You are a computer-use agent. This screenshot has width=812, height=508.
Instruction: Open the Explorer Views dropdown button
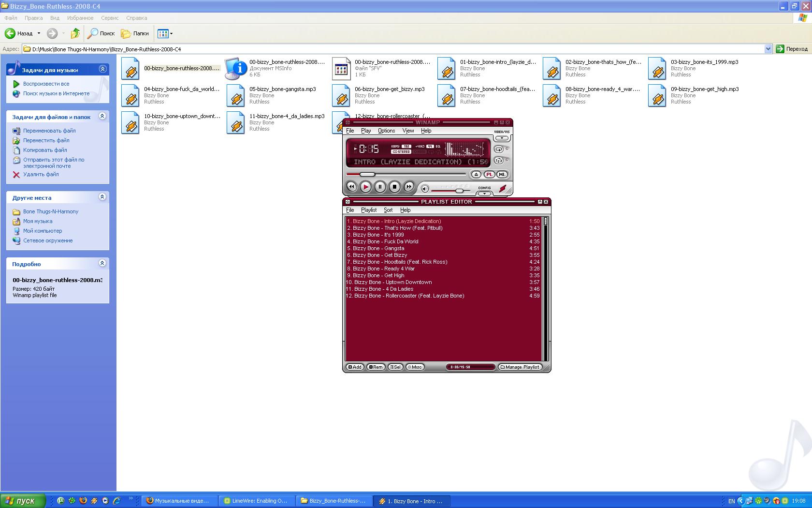[x=165, y=33]
